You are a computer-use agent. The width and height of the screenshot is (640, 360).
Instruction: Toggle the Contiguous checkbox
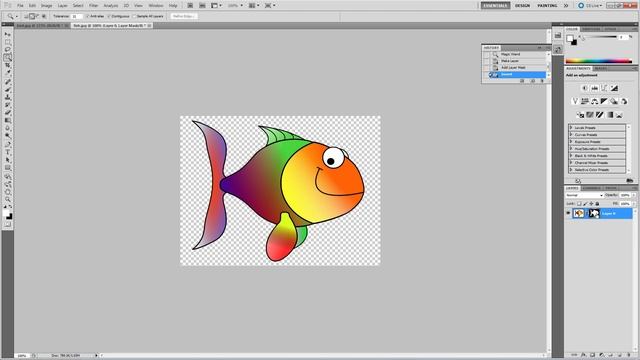[x=109, y=16]
